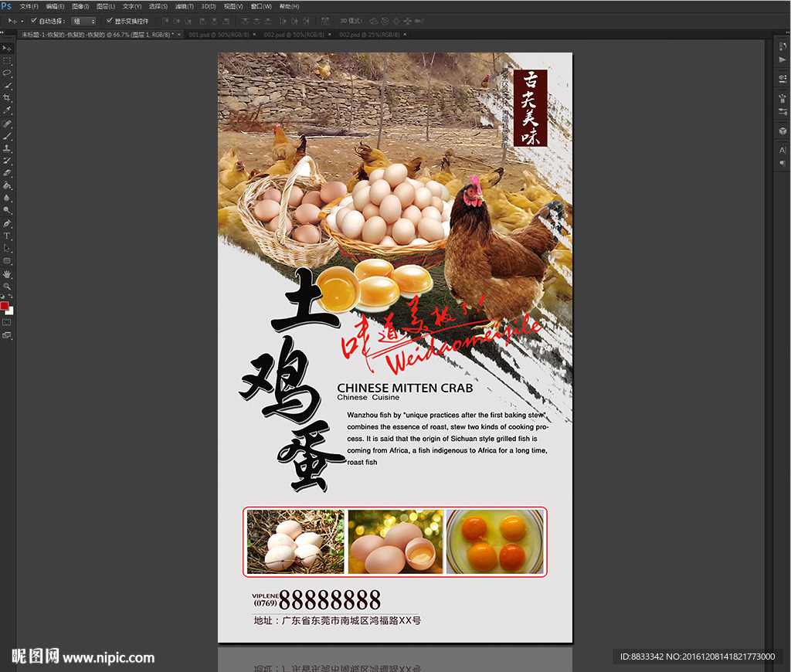Open the 选择(S) menu

(x=158, y=6)
